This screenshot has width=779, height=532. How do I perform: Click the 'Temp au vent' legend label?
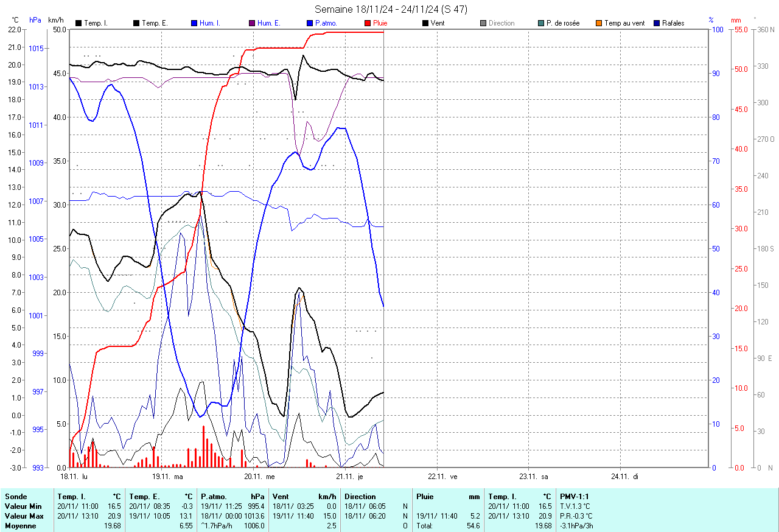624,23
